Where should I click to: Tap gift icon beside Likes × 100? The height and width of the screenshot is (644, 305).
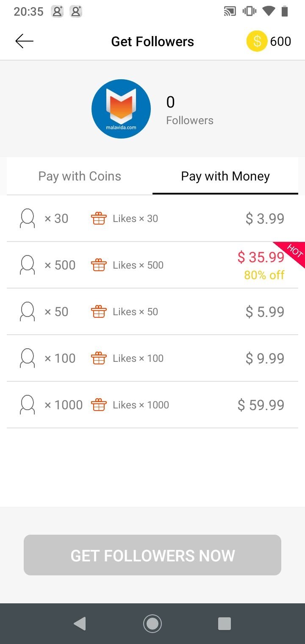(99, 358)
